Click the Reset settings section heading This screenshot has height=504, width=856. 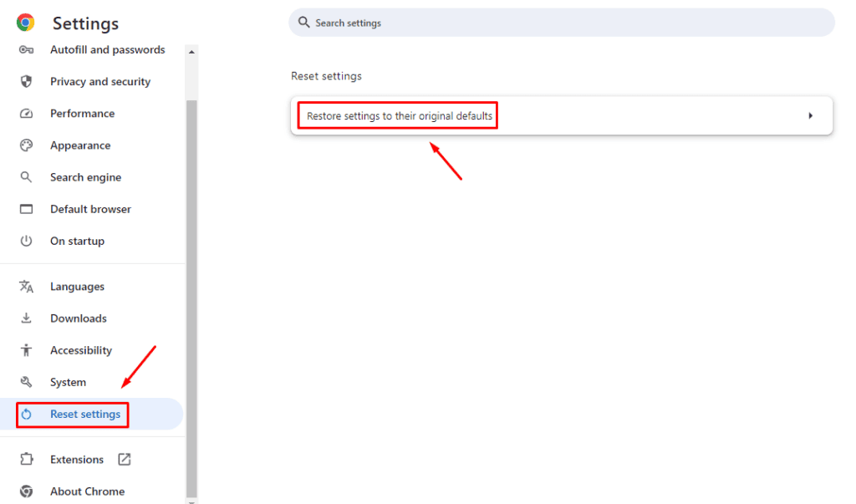click(x=327, y=76)
